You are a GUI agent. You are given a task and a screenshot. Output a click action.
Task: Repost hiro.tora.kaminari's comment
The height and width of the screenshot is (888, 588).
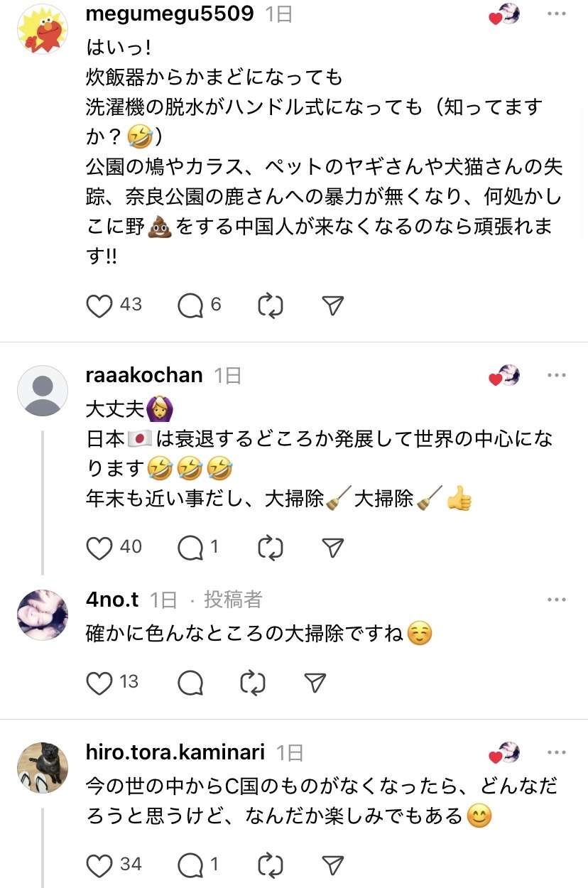[271, 865]
